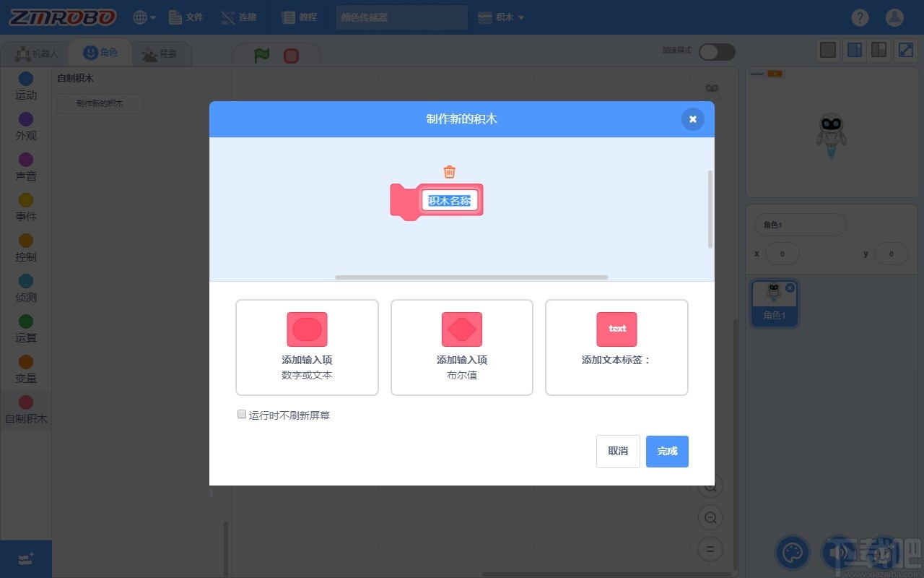Select the 控制 control category
Viewport: 924px width, 578px height.
26,248
